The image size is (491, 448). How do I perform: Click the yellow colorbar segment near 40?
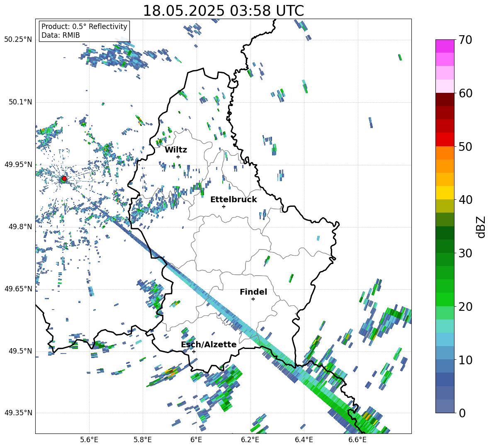pos(445,193)
